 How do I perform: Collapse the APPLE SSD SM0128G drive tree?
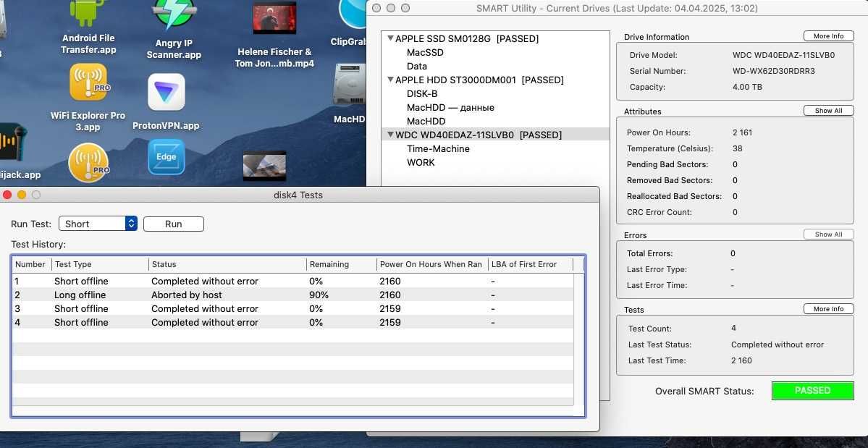point(390,38)
